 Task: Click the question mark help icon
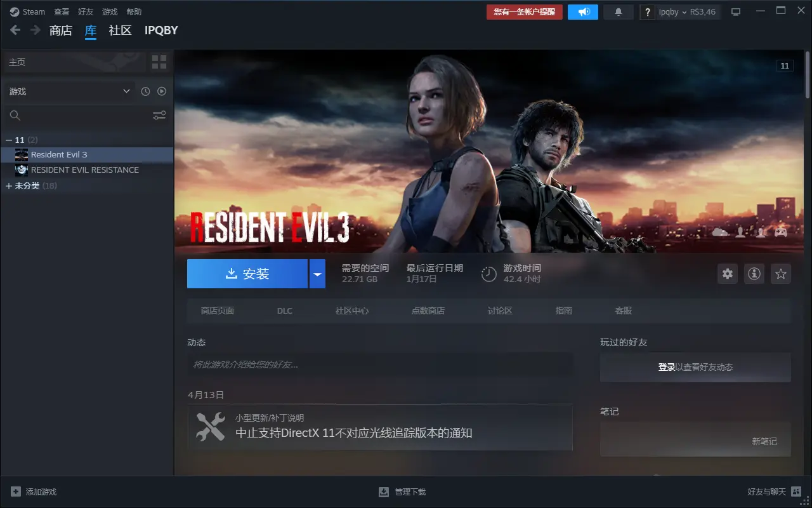(x=647, y=12)
